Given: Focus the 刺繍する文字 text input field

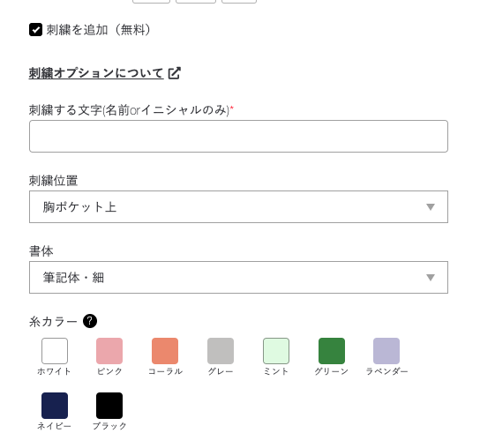Looking at the screenshot, I should pyautogui.click(x=238, y=137).
